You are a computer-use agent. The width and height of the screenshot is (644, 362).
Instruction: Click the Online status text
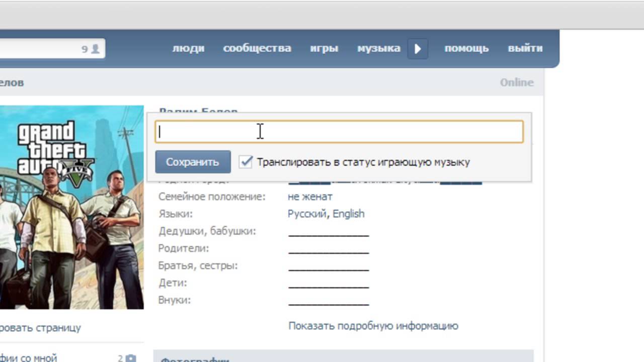click(x=517, y=82)
